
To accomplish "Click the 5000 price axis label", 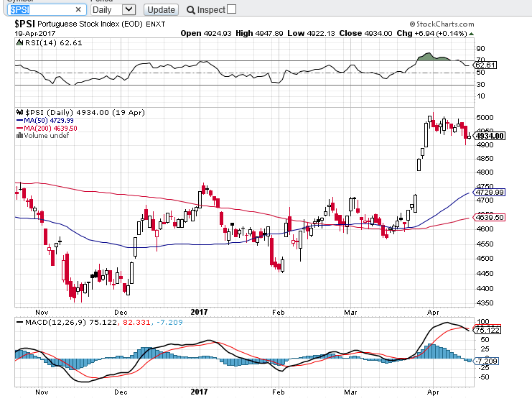I will [x=485, y=118].
